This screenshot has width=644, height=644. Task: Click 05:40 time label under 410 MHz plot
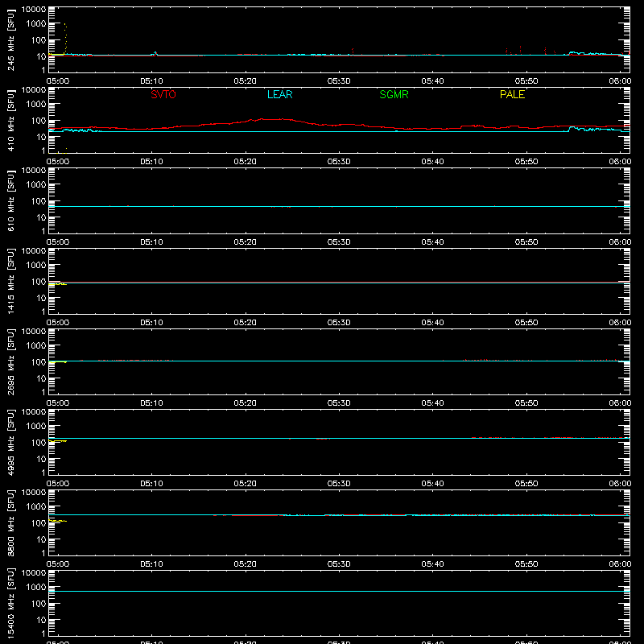point(432,162)
